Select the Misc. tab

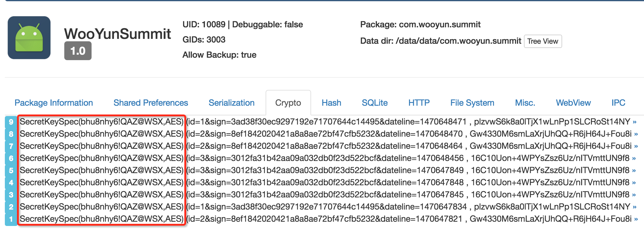[x=525, y=103]
